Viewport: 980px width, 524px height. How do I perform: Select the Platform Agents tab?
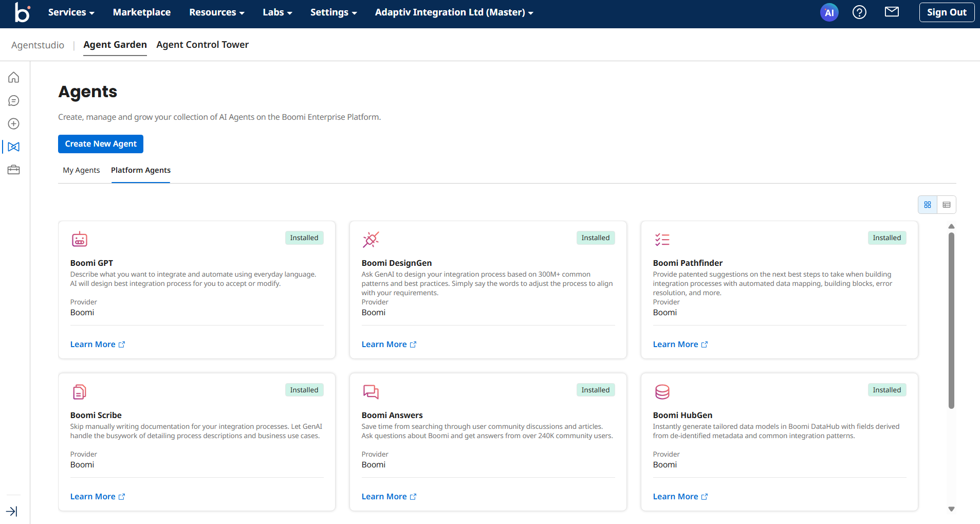click(141, 170)
